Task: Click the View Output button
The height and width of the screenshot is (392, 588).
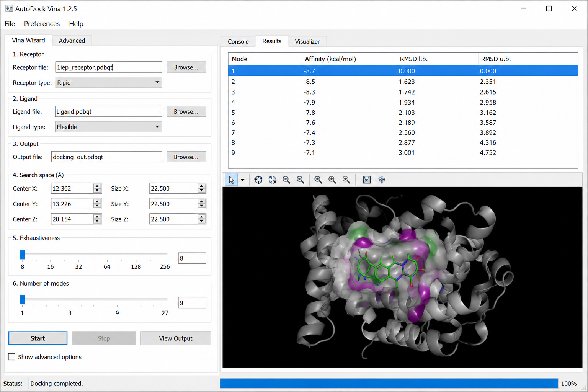Action: (176, 338)
